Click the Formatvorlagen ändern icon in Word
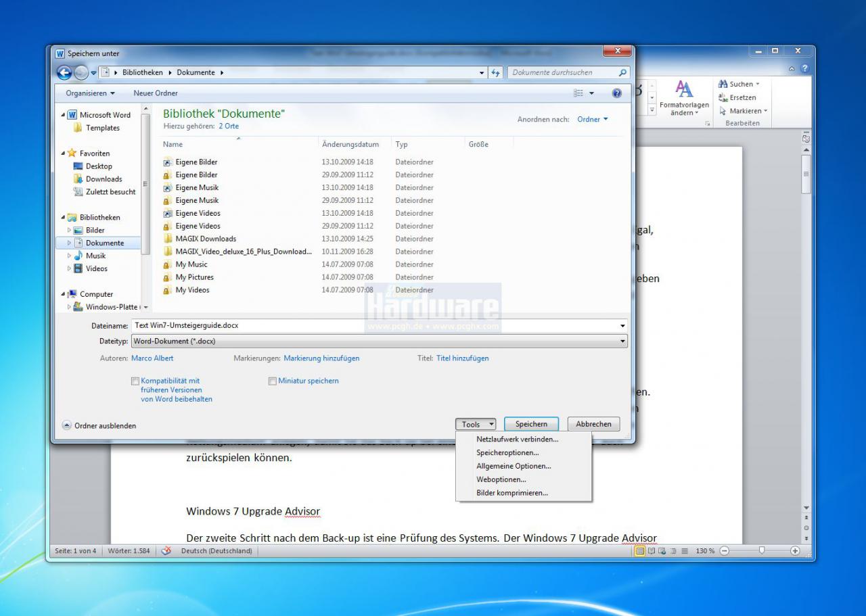The height and width of the screenshot is (616, 866). [684, 89]
